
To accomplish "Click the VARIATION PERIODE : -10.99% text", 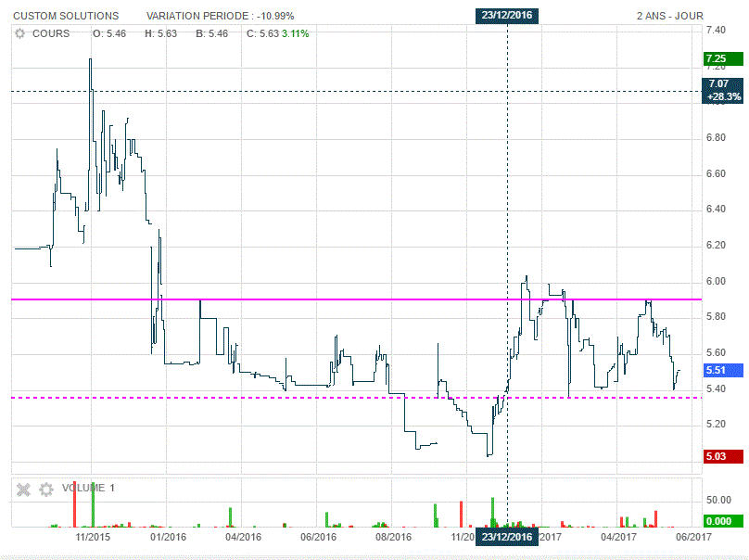I will tap(221, 16).
